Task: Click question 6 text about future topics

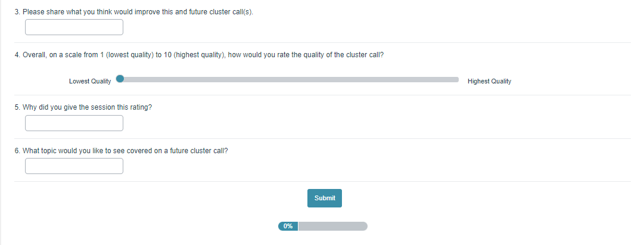Action: 121,150
